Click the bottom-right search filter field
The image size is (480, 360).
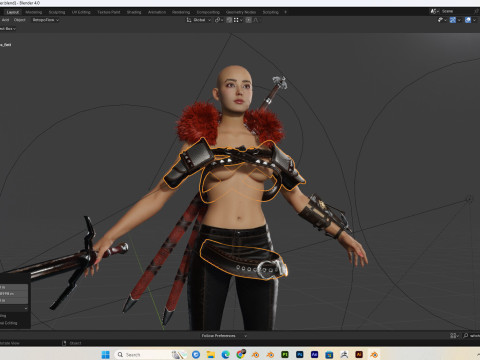coord(471,336)
